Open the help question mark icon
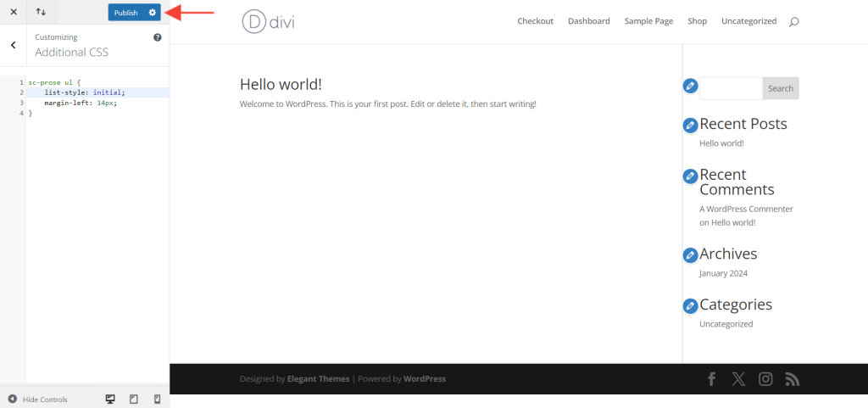The width and height of the screenshot is (868, 408). pyautogui.click(x=157, y=38)
